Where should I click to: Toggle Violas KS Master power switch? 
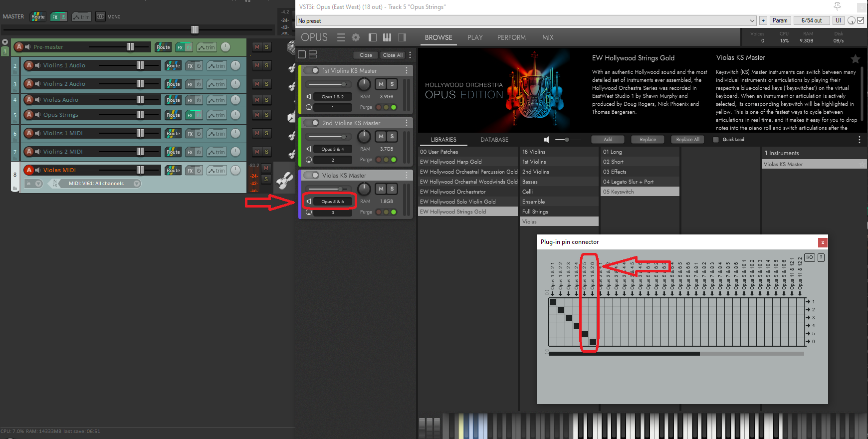(x=312, y=175)
